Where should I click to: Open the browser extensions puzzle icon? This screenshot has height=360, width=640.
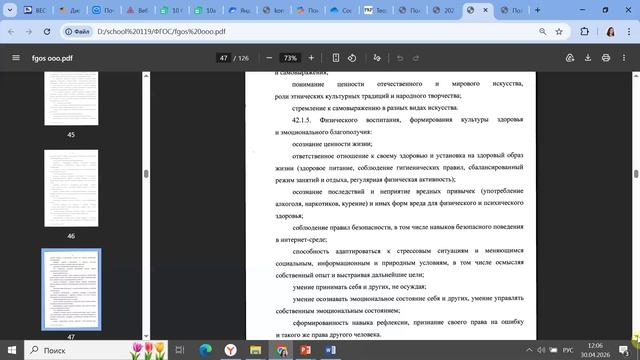(584, 31)
